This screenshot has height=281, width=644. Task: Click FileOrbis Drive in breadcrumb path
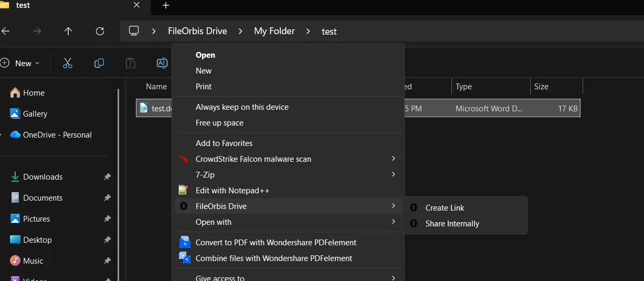(197, 31)
